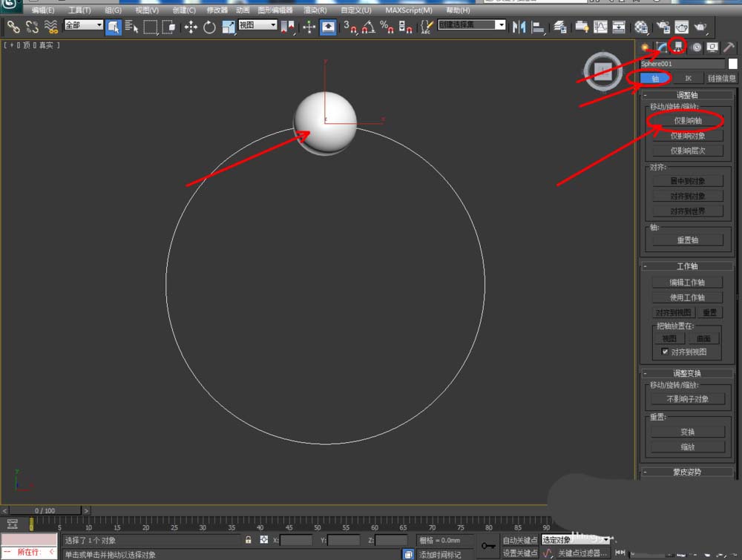Click the 仅影响轴 button
Viewport: 742px width, 560px height.
687,120
